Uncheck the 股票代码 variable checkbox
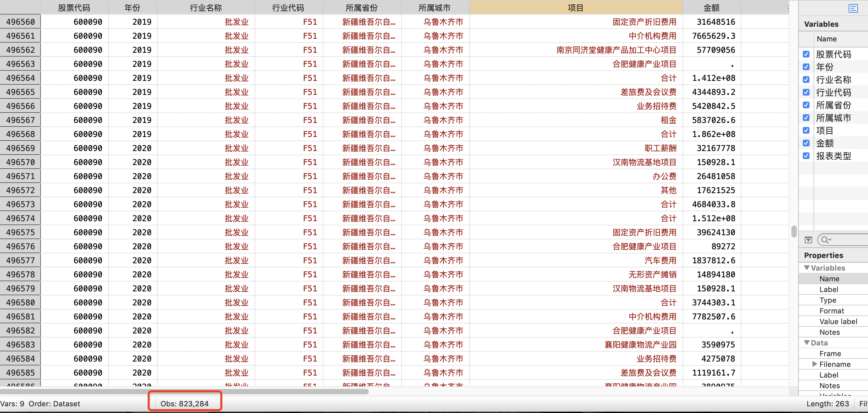 (806, 54)
